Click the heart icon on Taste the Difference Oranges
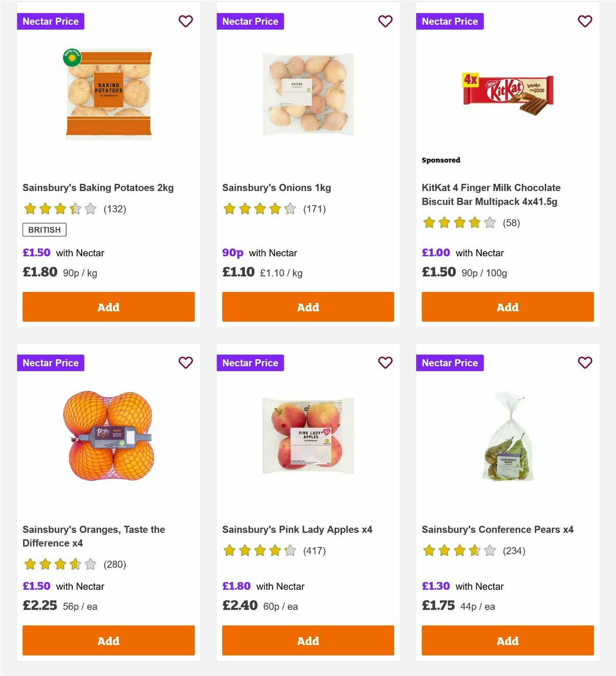 185,363
